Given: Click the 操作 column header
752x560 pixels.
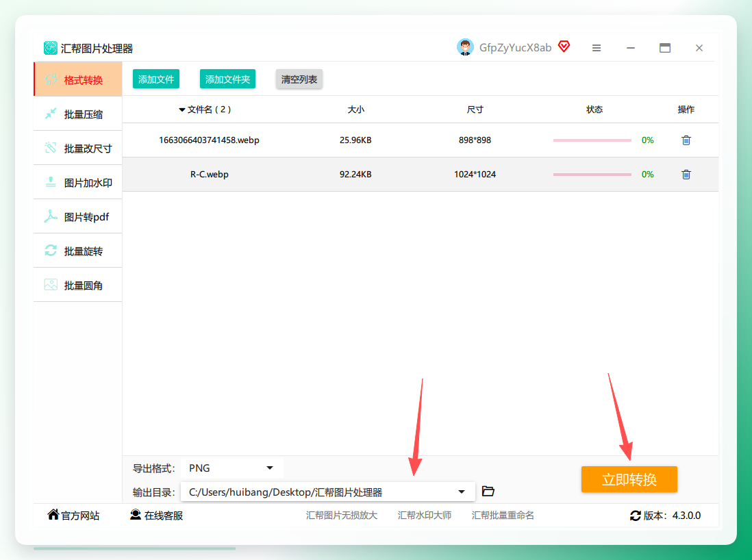Looking at the screenshot, I should 686,110.
